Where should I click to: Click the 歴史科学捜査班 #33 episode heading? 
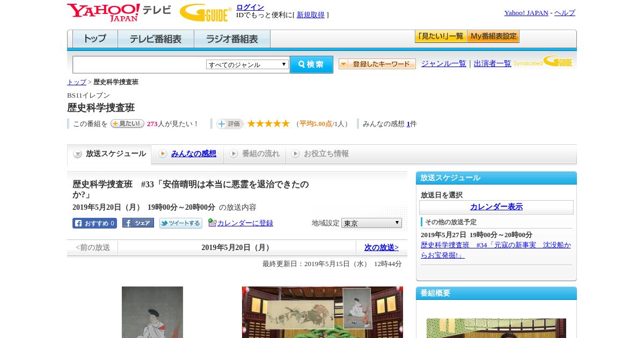click(191, 189)
